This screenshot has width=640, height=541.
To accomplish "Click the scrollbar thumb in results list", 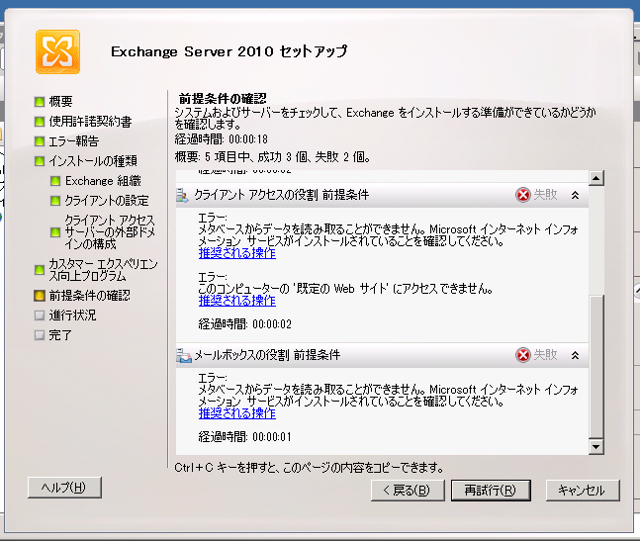I will point(596,367).
